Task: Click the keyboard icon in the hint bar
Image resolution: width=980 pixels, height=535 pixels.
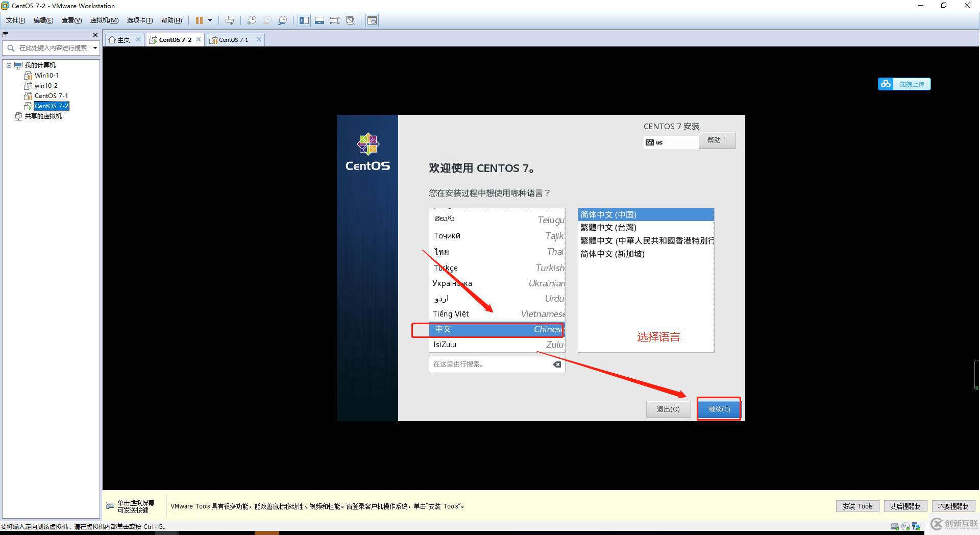Action: 110,506
